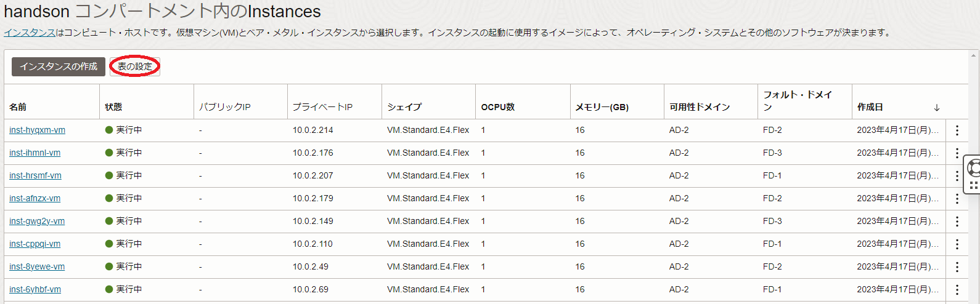Click the インスタンスの作成 button

pyautogui.click(x=59, y=66)
